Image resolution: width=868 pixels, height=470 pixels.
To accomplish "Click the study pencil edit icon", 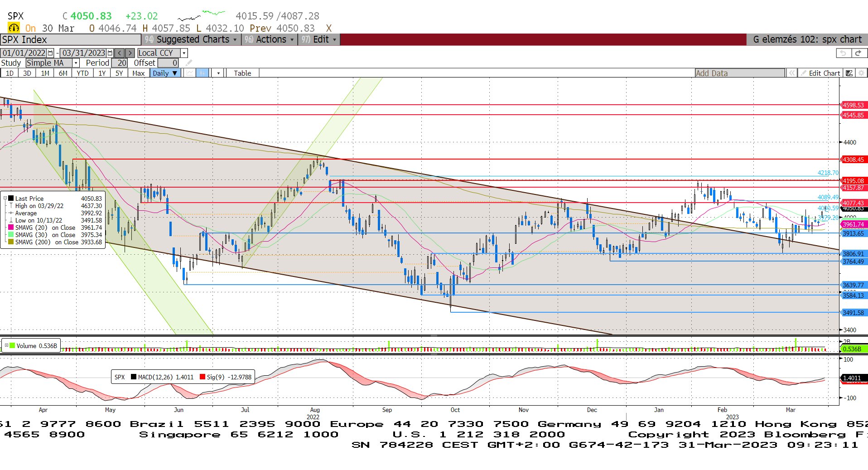I will 189,63.
